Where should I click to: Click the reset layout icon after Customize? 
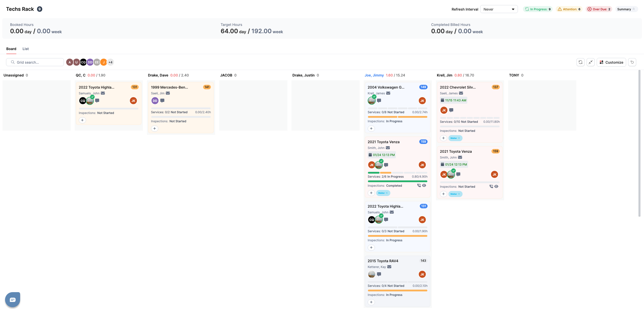click(x=632, y=62)
